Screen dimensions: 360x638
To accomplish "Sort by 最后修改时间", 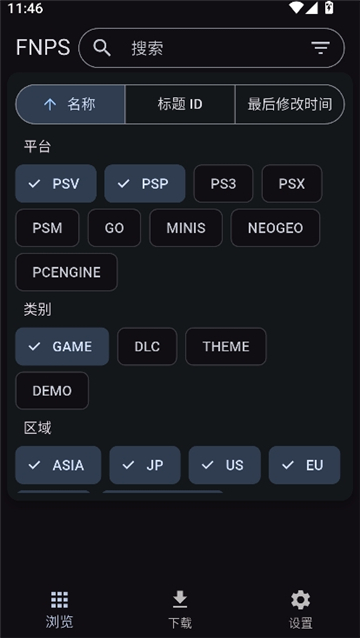I will coord(290,105).
